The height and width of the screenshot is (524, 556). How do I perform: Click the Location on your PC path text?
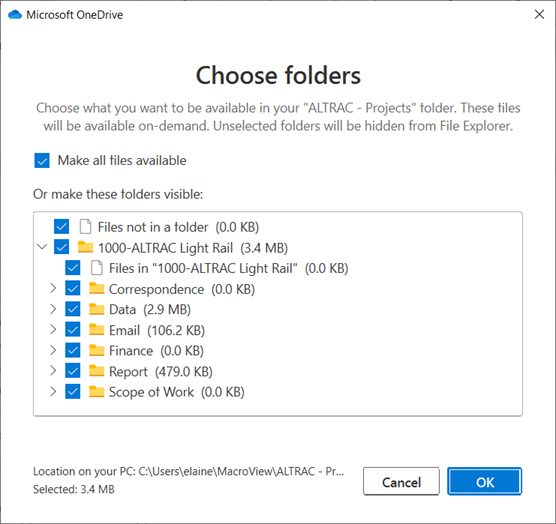189,471
